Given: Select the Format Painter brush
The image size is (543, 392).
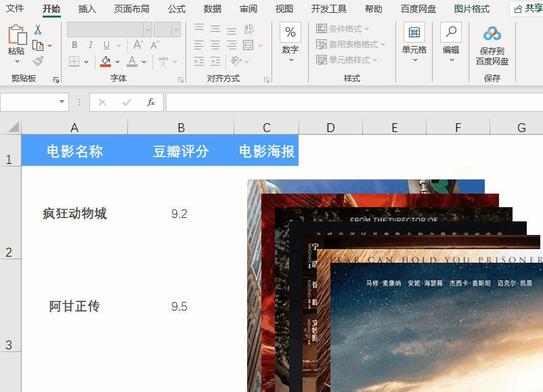Looking at the screenshot, I should 38,62.
